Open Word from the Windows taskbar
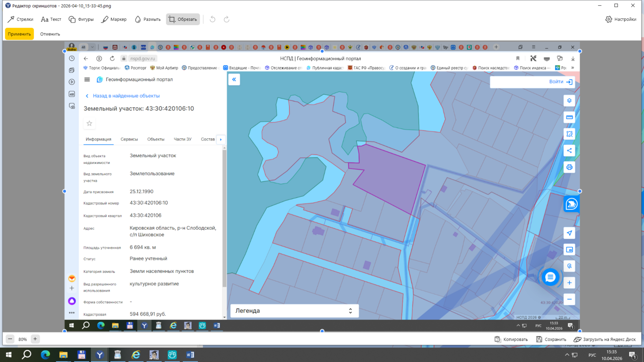 tap(190, 354)
